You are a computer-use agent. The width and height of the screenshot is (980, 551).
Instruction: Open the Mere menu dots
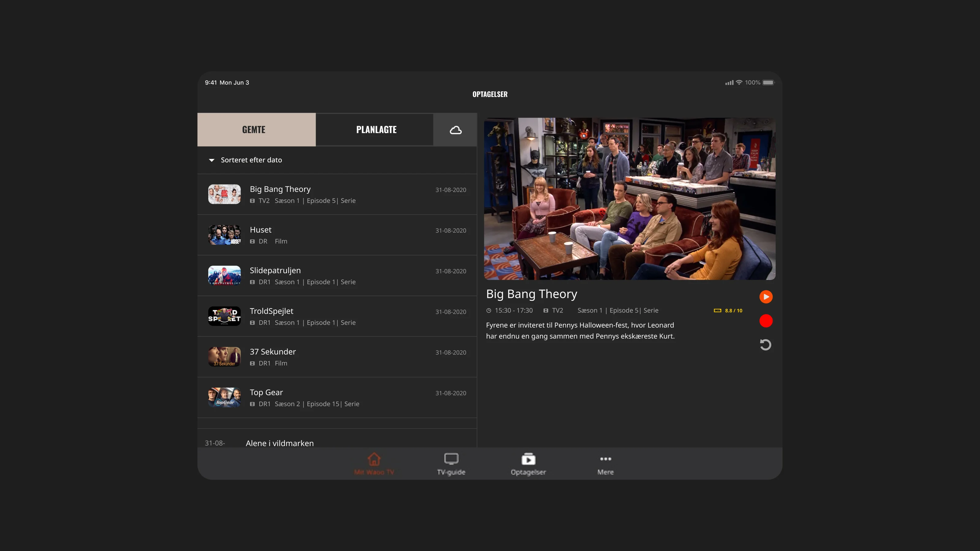(605, 464)
